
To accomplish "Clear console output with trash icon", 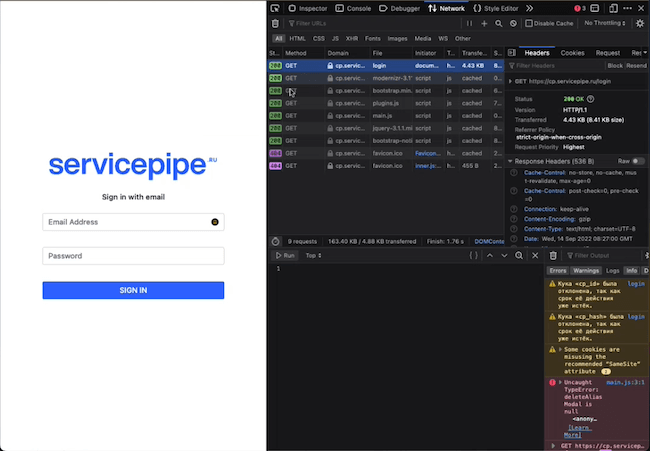I will pos(553,256).
